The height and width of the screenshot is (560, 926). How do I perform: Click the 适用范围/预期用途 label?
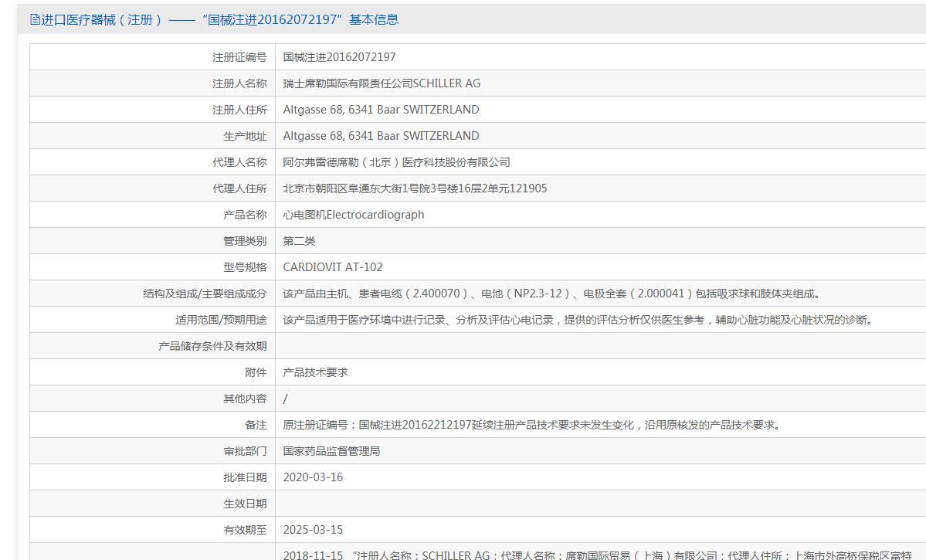pyautogui.click(x=222, y=320)
